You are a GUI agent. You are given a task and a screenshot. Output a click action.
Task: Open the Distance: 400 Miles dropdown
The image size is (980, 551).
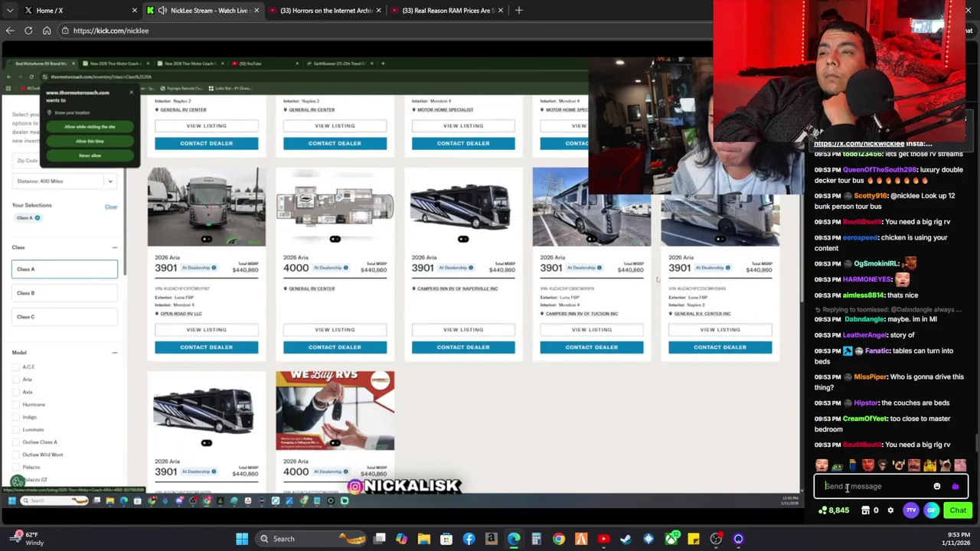point(64,181)
